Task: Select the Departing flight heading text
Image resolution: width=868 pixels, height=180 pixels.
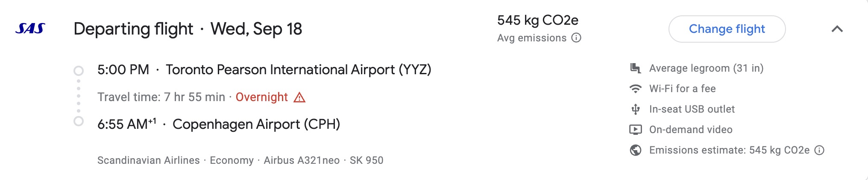Action: (x=133, y=29)
